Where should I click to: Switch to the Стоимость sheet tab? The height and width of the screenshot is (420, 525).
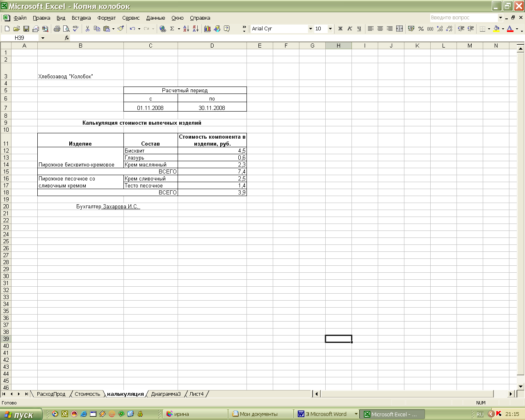87,394
